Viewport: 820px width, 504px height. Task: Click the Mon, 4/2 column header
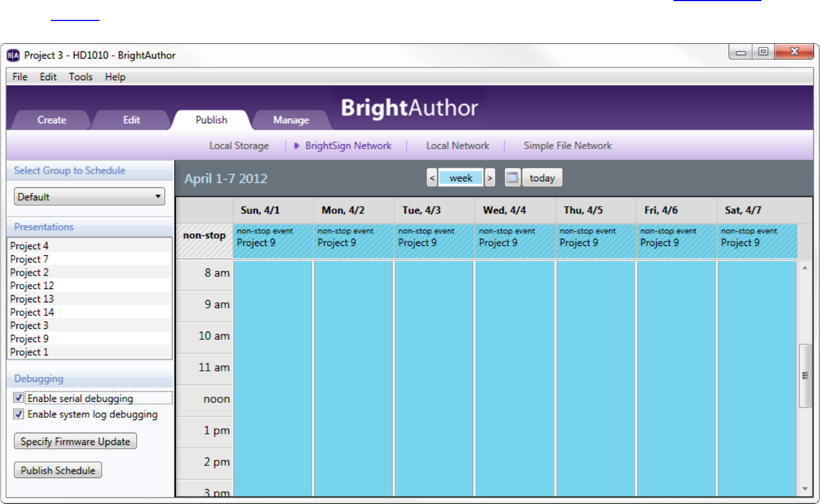(x=353, y=210)
